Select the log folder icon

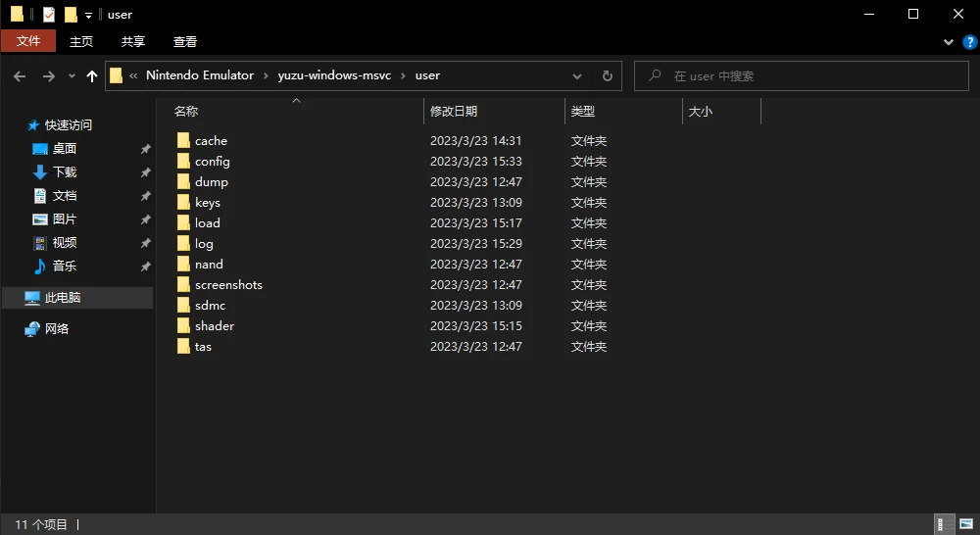pos(183,244)
